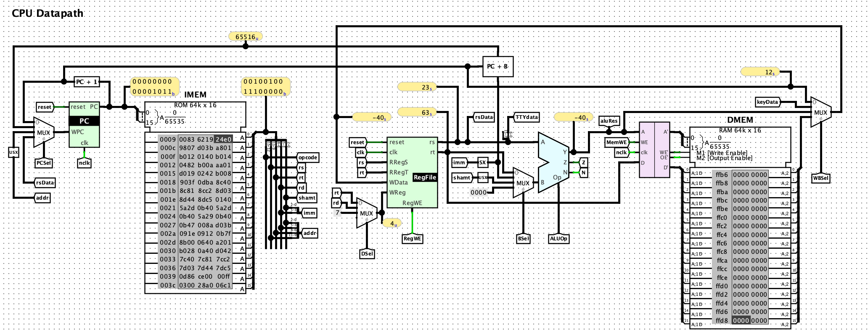
Task: Select the -40s probe left of RegFile
Action: (x=372, y=117)
